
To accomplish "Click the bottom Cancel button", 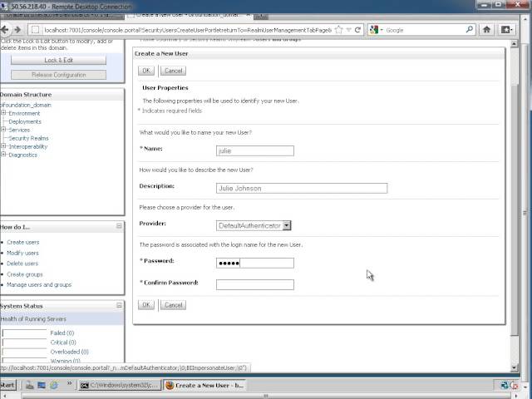I will point(174,305).
